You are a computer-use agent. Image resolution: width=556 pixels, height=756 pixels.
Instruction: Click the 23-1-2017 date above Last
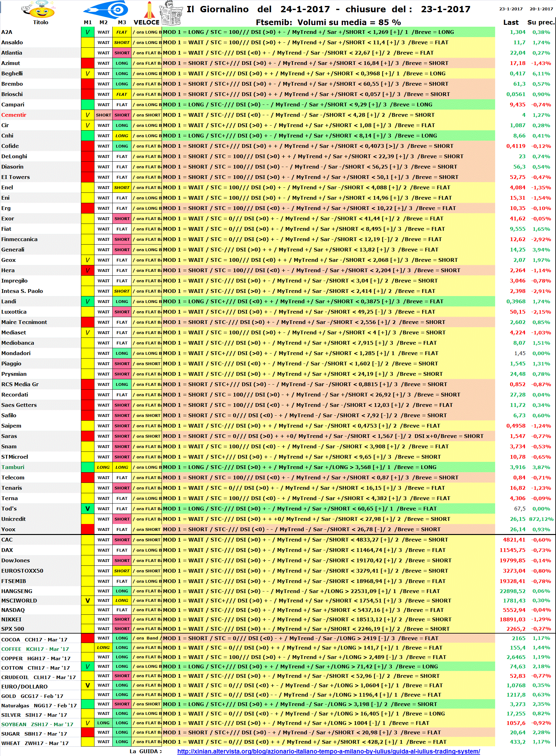pyautogui.click(x=511, y=9)
